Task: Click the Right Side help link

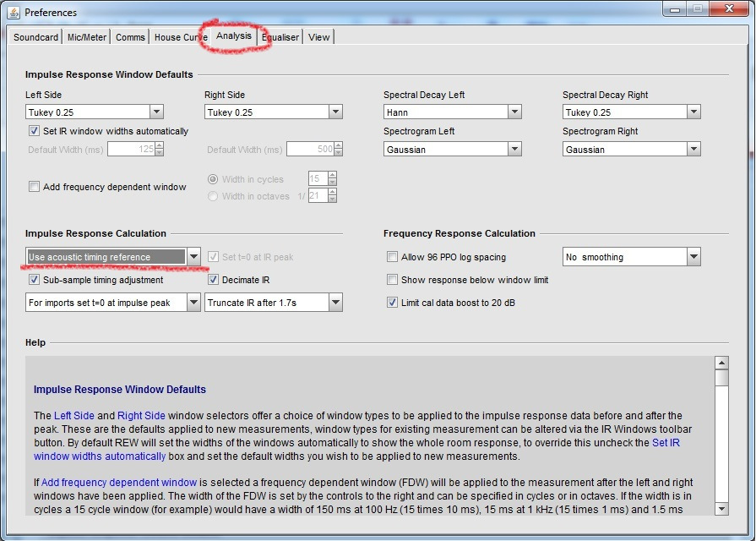Action: [x=141, y=416]
